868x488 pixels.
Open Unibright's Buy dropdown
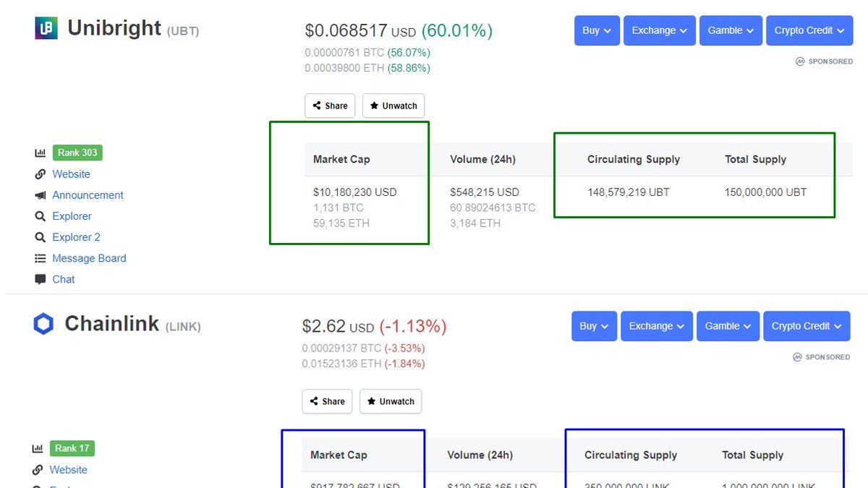597,30
